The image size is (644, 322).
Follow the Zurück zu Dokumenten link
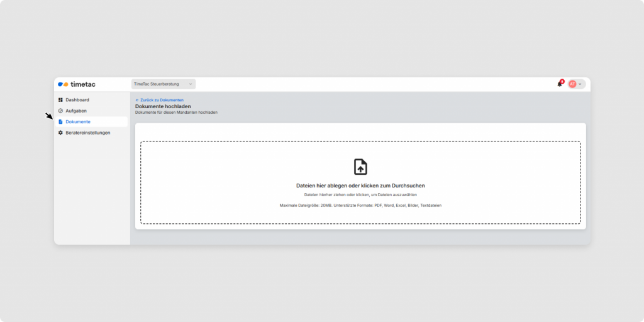pyautogui.click(x=162, y=100)
